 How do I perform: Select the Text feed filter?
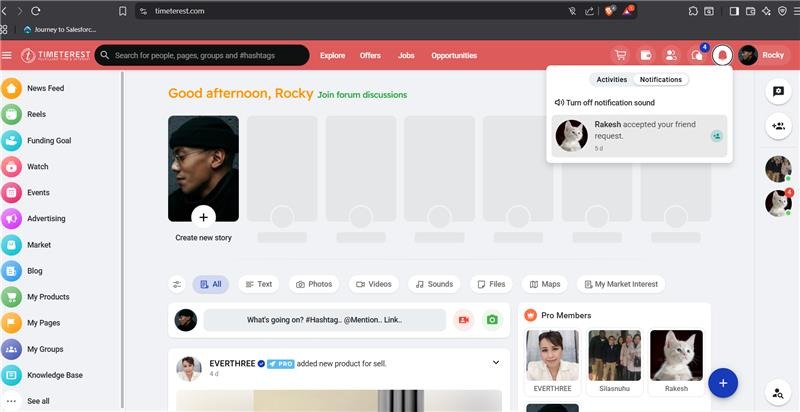[259, 284]
